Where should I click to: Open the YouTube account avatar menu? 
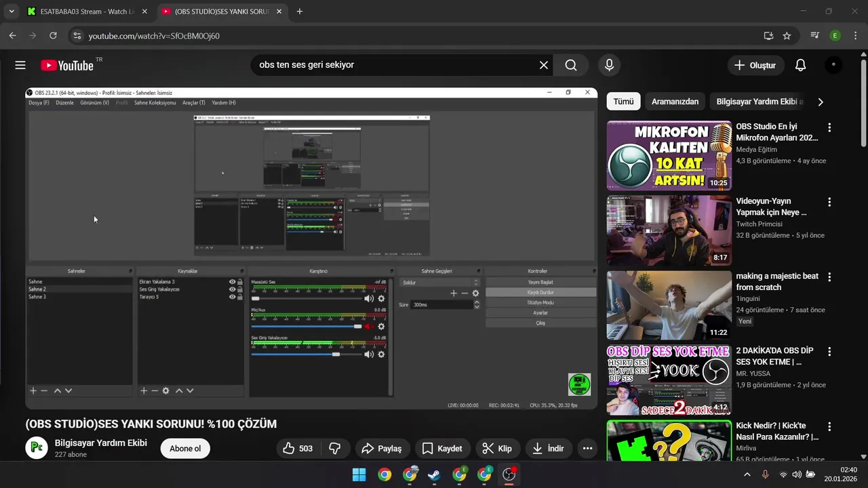tap(833, 65)
